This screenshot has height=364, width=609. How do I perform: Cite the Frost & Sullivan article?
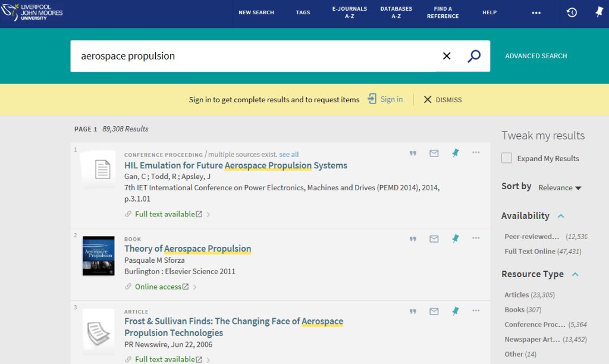tap(413, 311)
